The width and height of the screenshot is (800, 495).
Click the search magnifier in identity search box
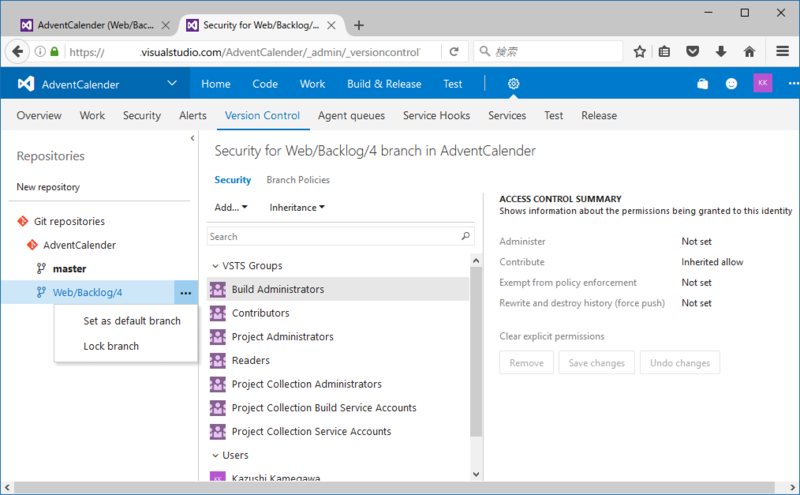[465, 236]
